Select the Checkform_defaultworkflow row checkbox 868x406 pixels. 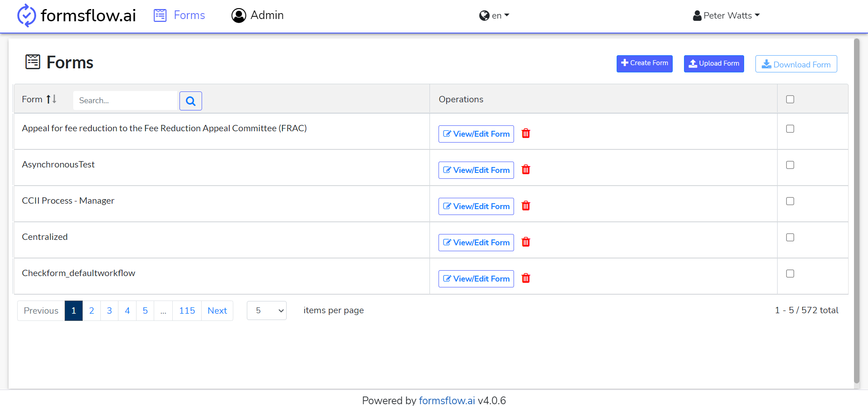click(790, 273)
